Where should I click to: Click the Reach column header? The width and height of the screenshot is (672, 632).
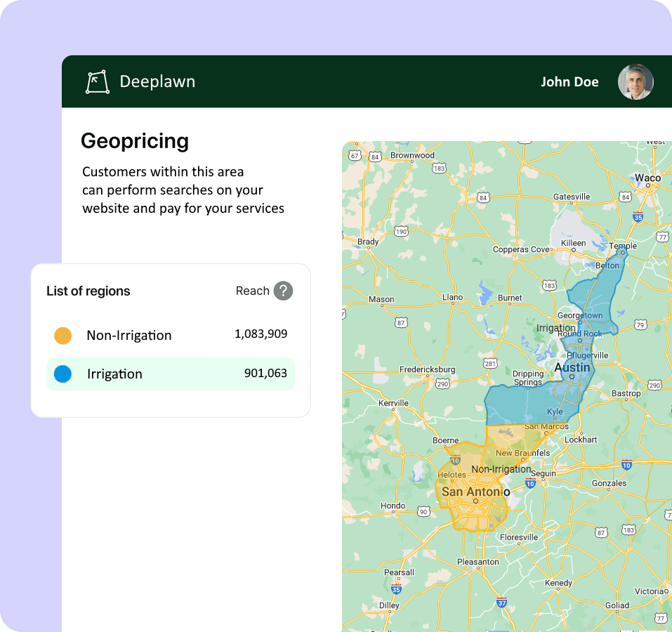(x=252, y=291)
